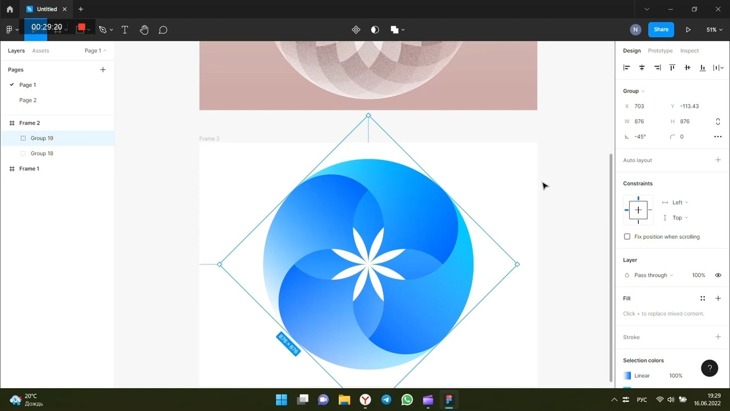Viewport: 730px width, 411px height.
Task: Click the Use as mask icon
Action: tap(375, 30)
